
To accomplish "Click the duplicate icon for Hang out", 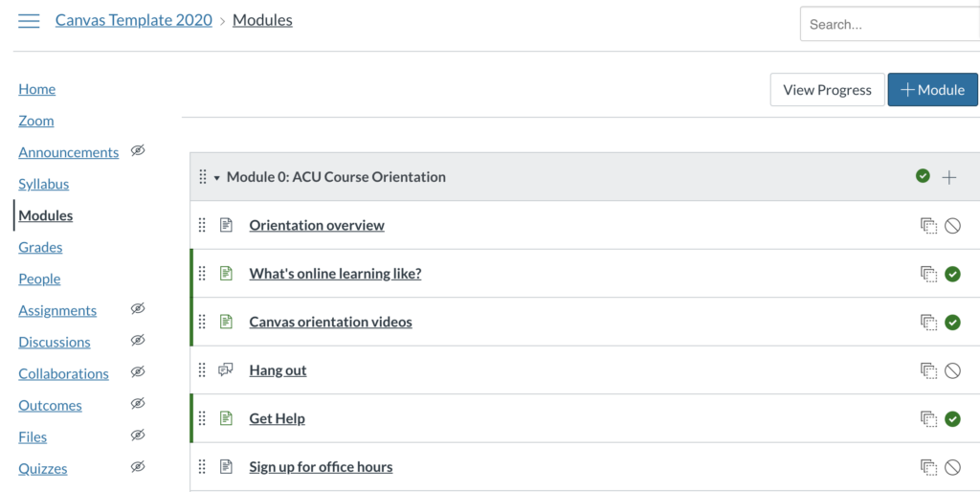I will 928,370.
